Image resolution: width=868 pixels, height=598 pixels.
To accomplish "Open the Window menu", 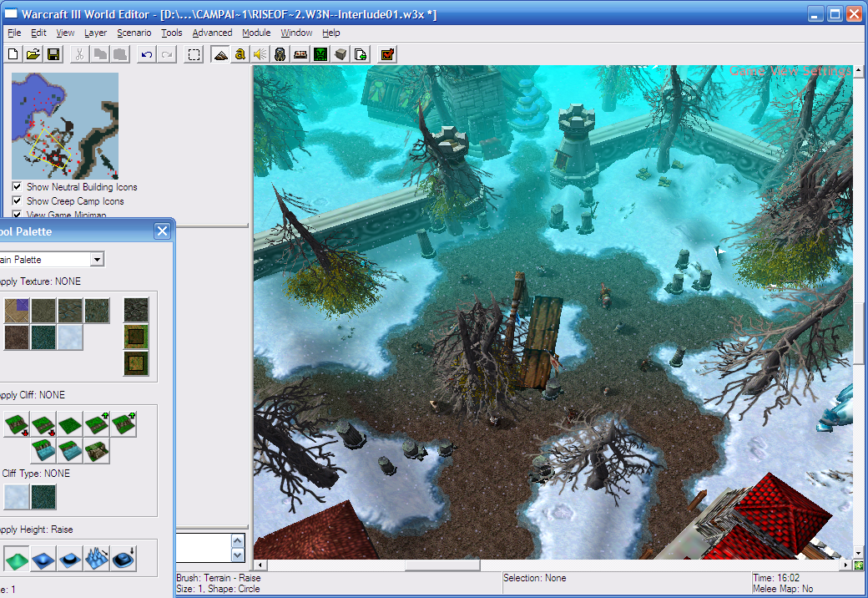I will (x=296, y=33).
